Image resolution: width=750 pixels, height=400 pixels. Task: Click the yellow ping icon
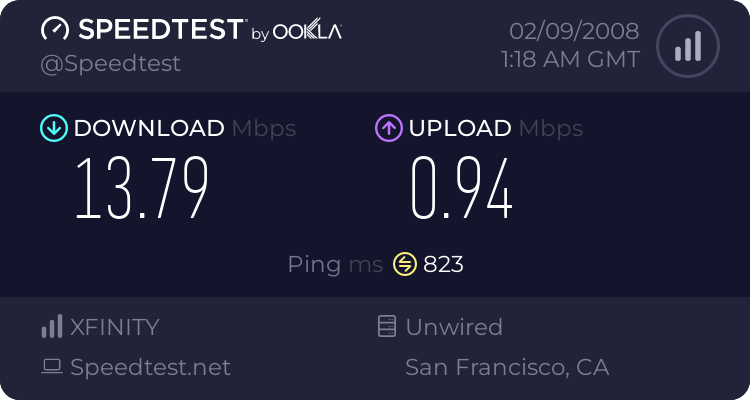tap(404, 264)
